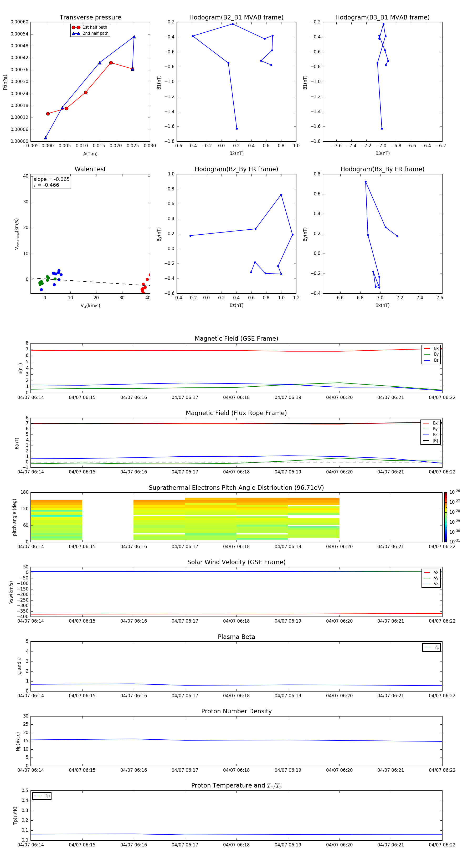Click 'Hodogram(Bx_By FR frame)' title
The width and height of the screenshot is (473, 868).
tap(382, 169)
